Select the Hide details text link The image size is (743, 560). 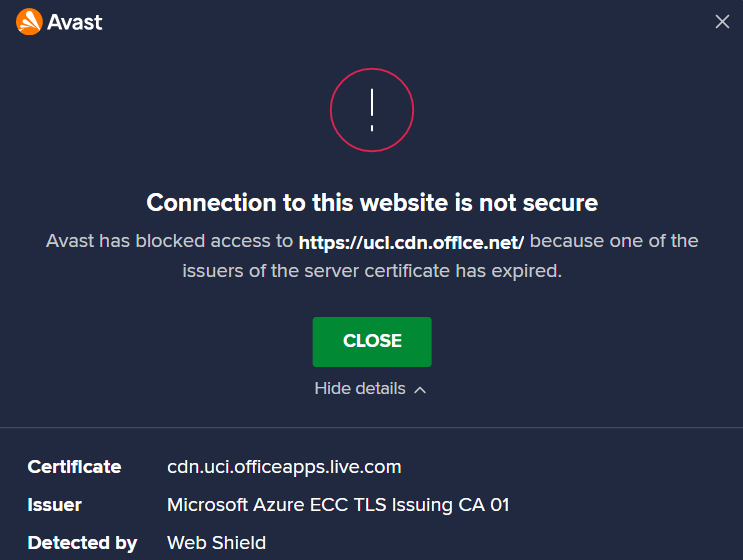360,388
